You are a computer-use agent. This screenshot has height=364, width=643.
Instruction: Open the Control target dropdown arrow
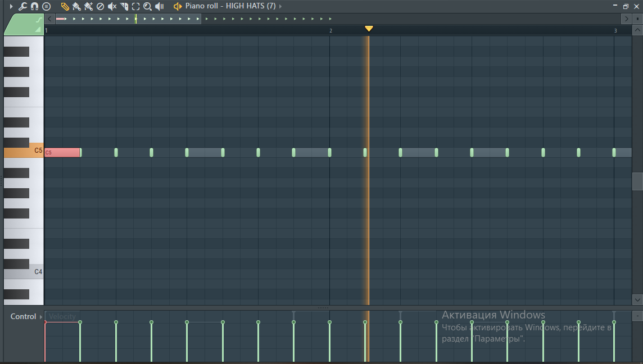(41, 317)
